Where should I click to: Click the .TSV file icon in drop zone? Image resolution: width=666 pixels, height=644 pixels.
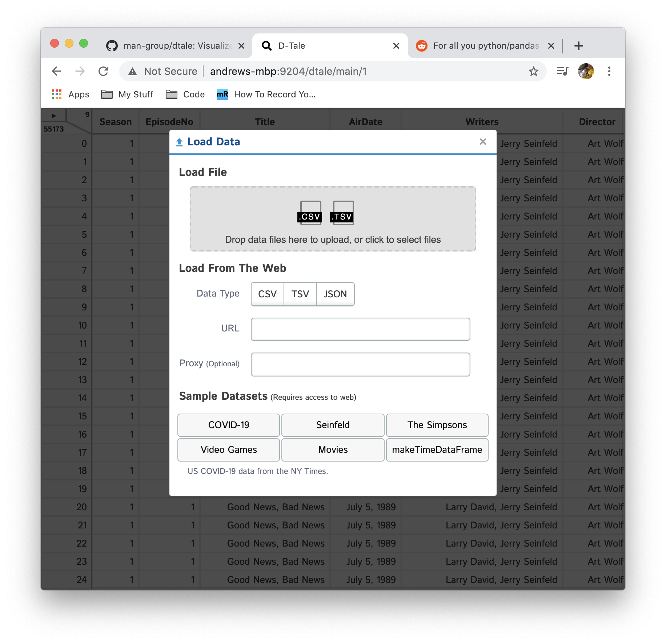(342, 213)
